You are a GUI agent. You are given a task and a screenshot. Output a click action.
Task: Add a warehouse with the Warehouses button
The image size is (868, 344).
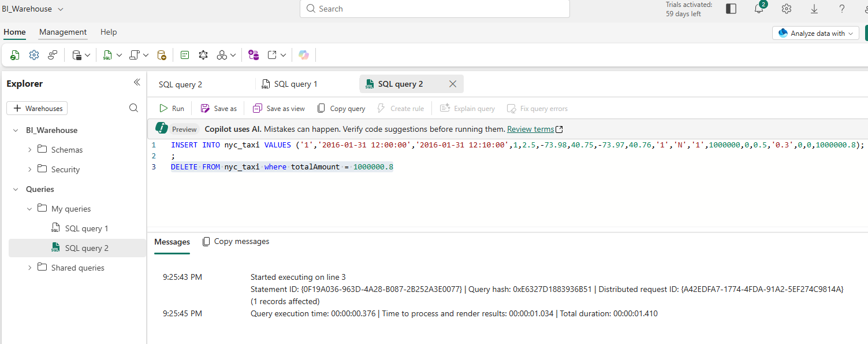click(37, 108)
